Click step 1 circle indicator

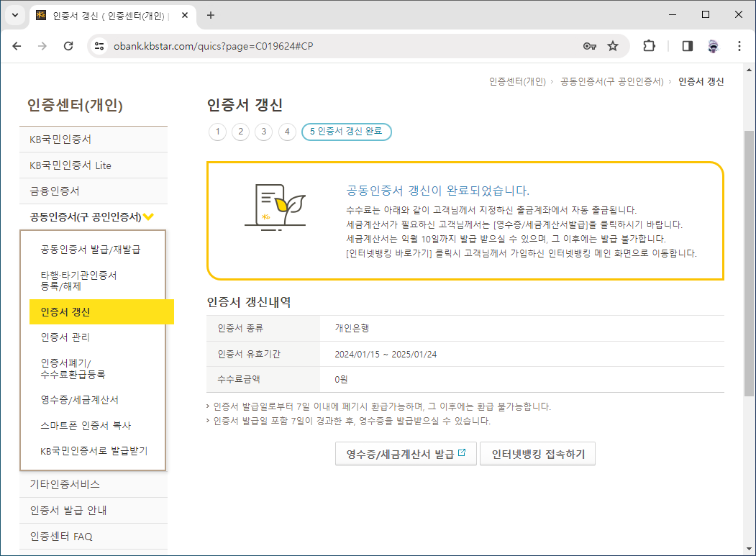217,132
